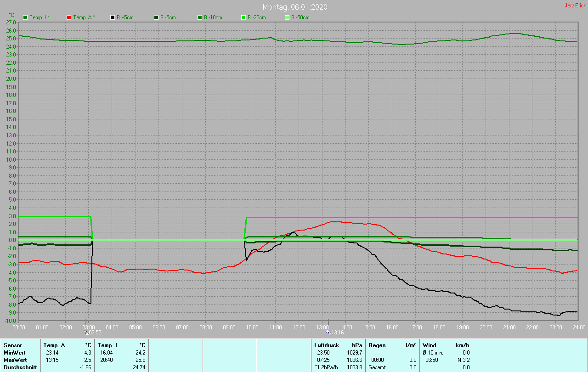The height and width of the screenshot is (372, 588).
Task: Select the 'Temp. A.*' legend label
Action: click(x=84, y=17)
